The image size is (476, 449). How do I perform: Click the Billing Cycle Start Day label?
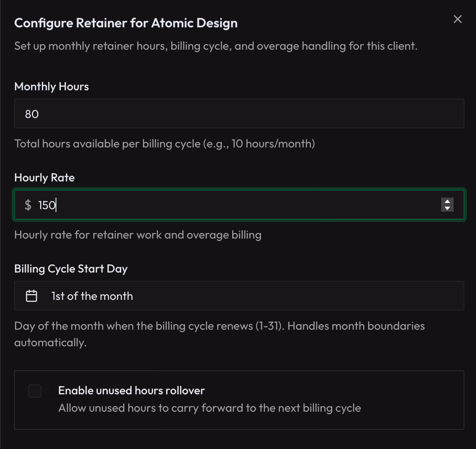[x=71, y=268]
